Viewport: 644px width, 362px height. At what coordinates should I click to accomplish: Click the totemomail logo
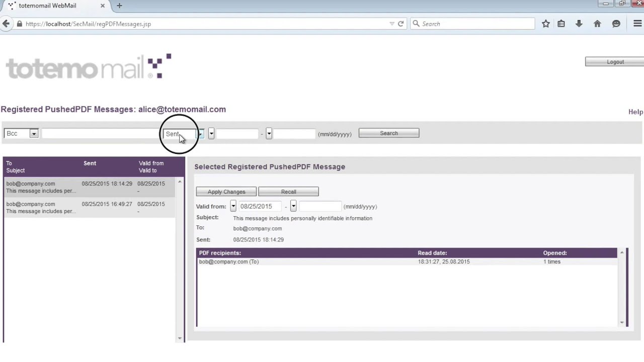[89, 66]
